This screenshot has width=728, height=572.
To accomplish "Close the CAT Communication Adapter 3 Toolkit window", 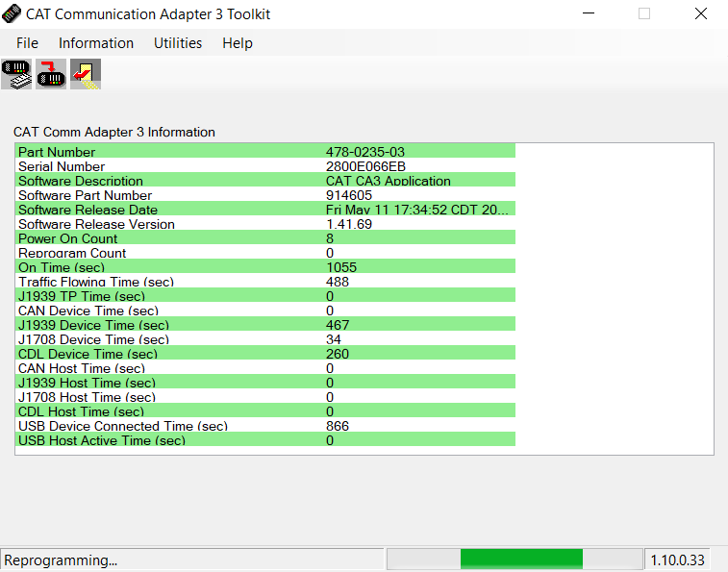I will pyautogui.click(x=701, y=13).
